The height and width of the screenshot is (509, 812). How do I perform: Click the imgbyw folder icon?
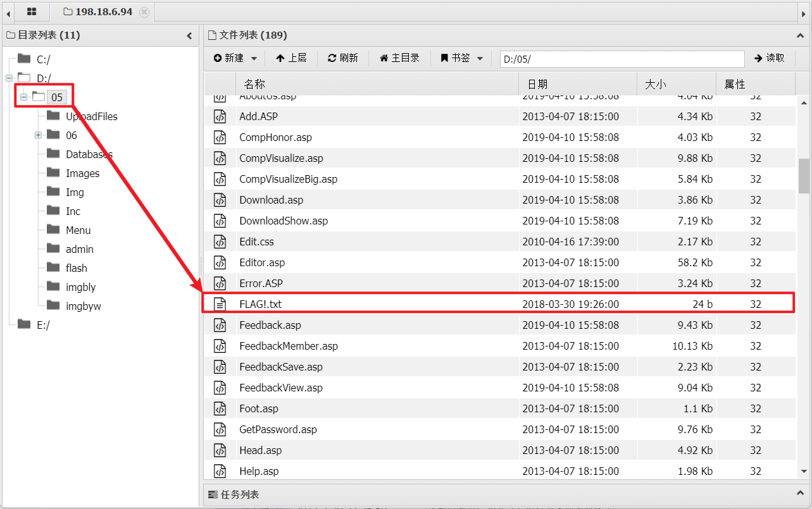[x=53, y=305]
